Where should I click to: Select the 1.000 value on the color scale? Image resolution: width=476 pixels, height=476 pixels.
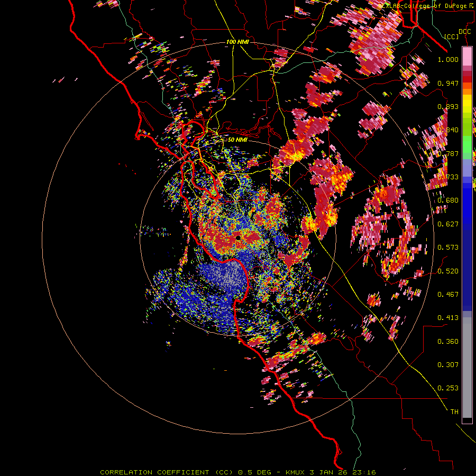pyautogui.click(x=448, y=59)
